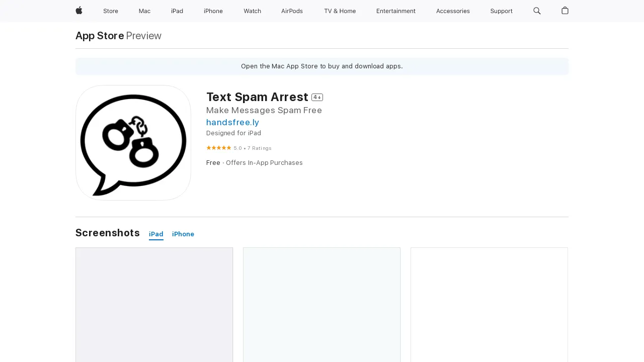Click the Offers In-App Purchases text
This screenshot has height=362, width=644.
[264, 163]
